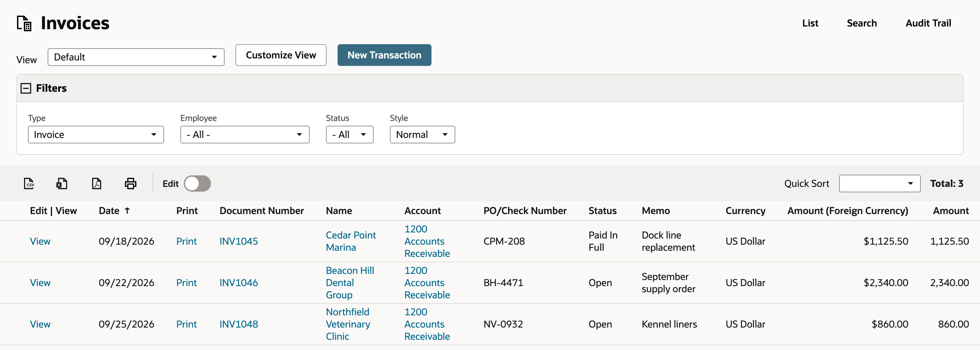Export list to Excel icon
Image resolution: width=980 pixels, height=350 pixels.
click(62, 183)
